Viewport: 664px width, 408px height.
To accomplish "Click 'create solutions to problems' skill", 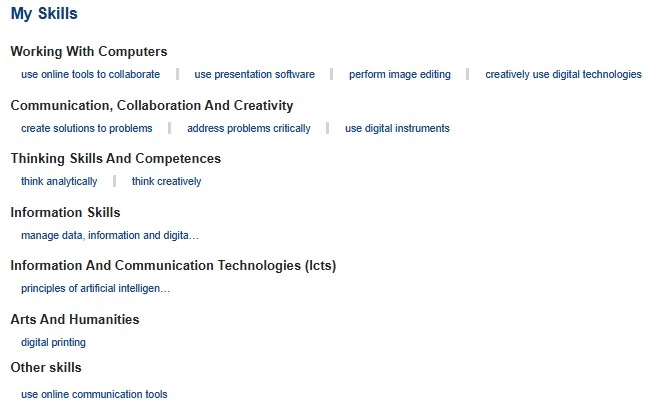I will point(87,128).
